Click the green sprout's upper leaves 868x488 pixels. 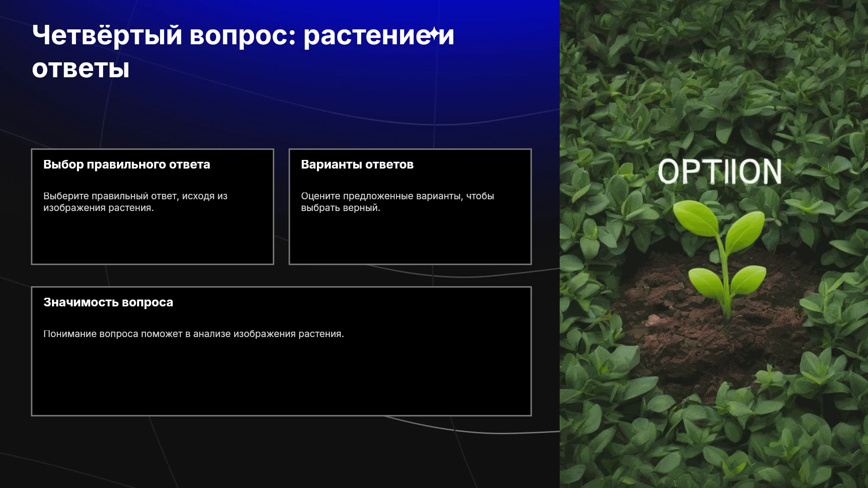[x=718, y=225]
